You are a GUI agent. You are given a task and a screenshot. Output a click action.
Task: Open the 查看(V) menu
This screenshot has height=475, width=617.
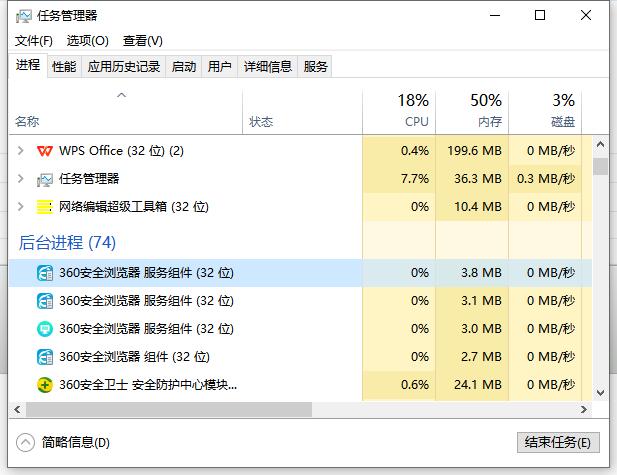coord(142,41)
